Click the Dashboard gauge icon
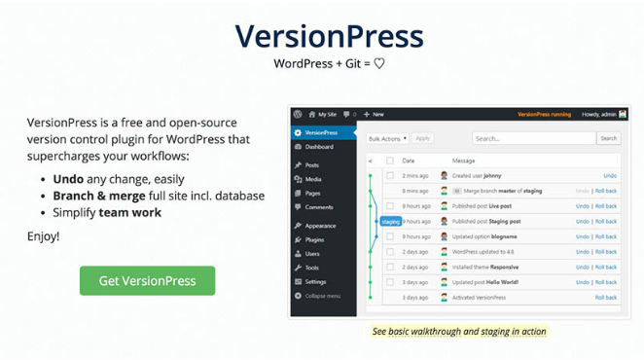The width and height of the screenshot is (644, 360). pos(299,147)
